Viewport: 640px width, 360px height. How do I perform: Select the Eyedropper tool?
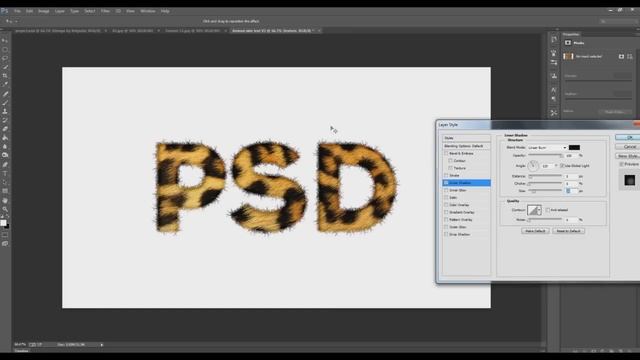(x=5, y=84)
